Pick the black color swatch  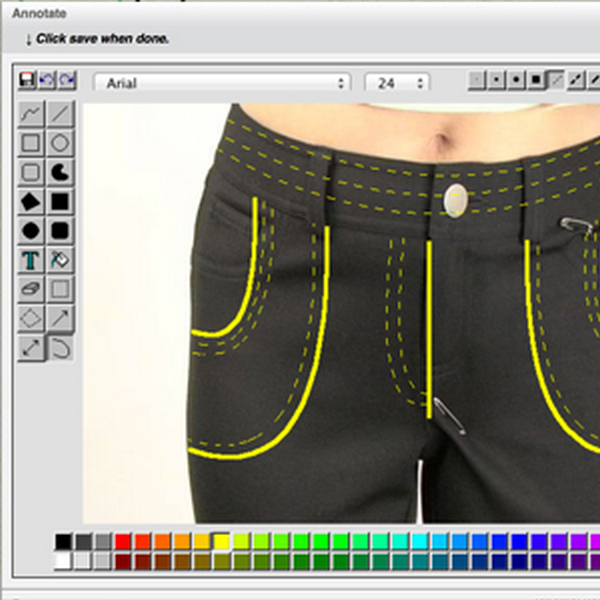[x=63, y=541]
